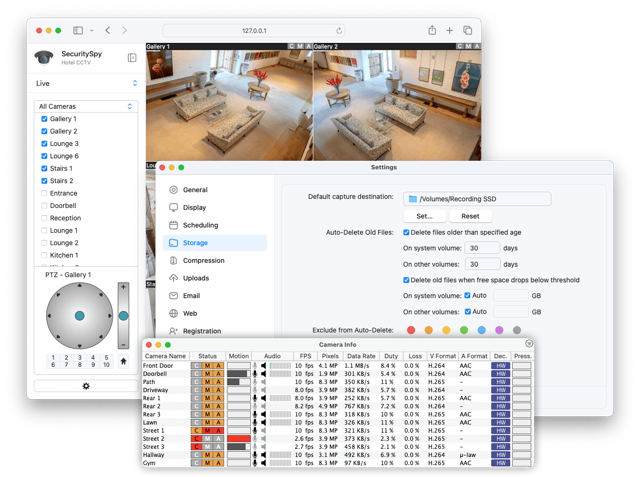Click Gallery 1 M mode indicator
Screen dimensions: 640x477
[300, 46]
